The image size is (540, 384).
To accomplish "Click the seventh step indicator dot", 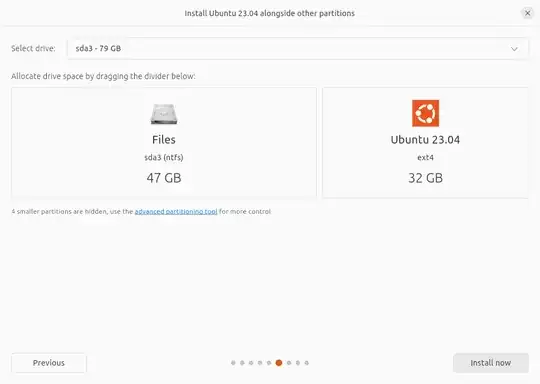I will [x=289, y=363].
